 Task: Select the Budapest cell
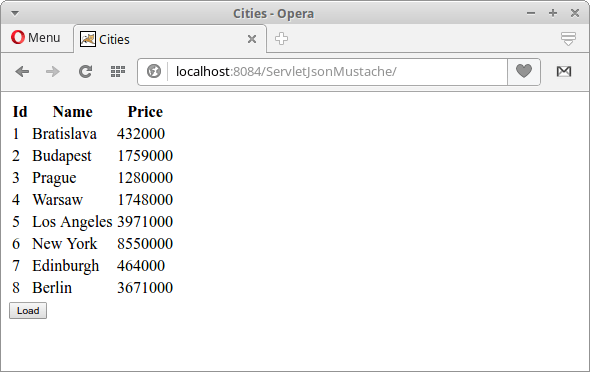point(62,156)
